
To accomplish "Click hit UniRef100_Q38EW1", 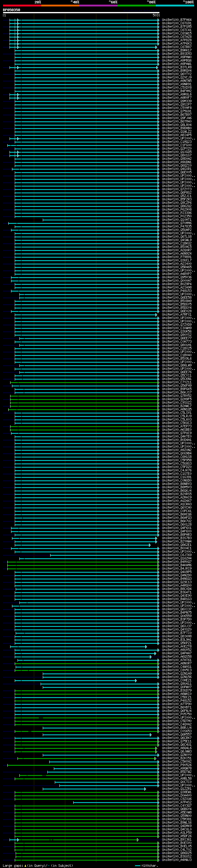I will (x=176, y=792).
